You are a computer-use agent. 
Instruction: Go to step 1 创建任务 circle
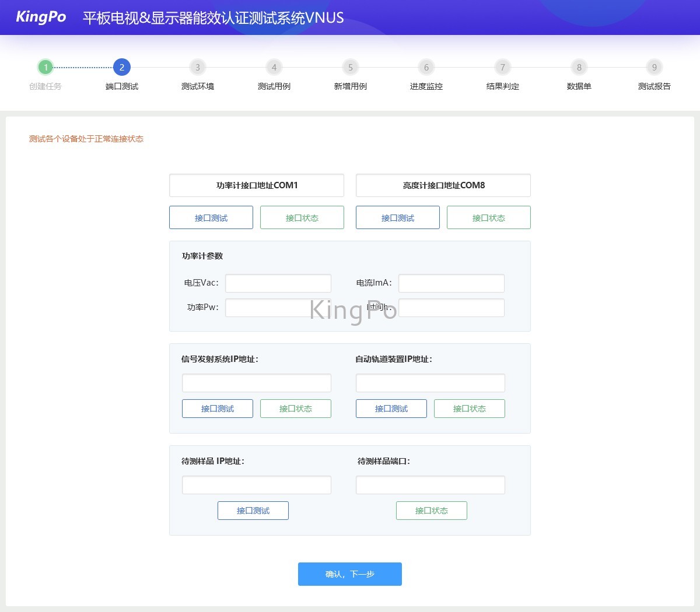(45, 67)
